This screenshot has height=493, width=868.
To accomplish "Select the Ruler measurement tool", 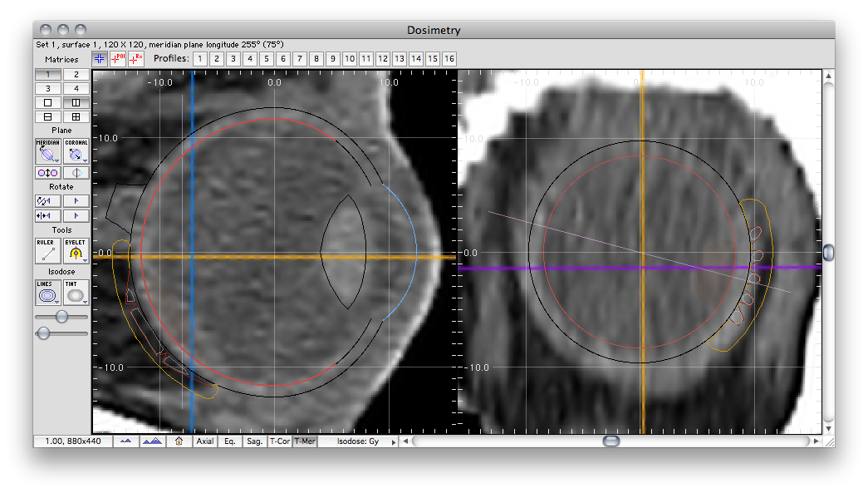I will click(x=47, y=251).
